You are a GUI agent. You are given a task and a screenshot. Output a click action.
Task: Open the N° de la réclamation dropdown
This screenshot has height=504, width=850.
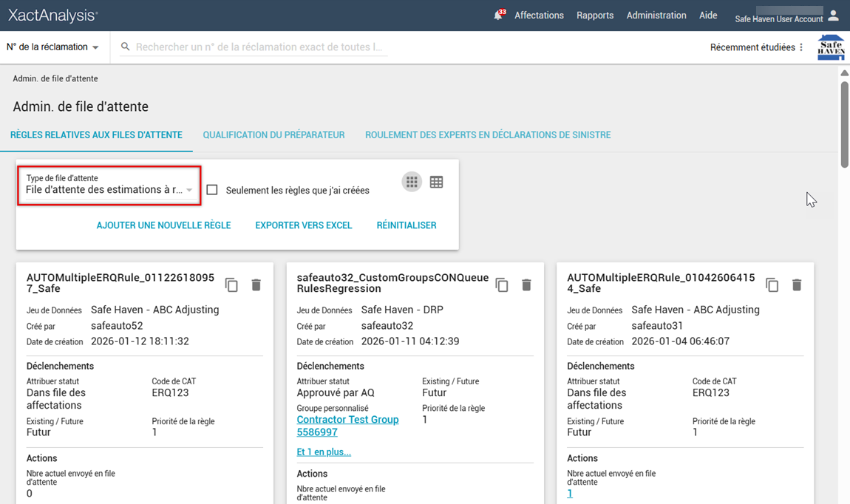coord(52,47)
